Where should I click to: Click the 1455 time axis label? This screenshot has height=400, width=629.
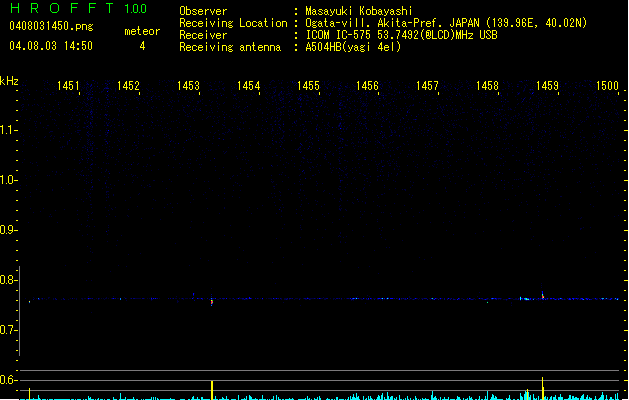[x=308, y=86]
